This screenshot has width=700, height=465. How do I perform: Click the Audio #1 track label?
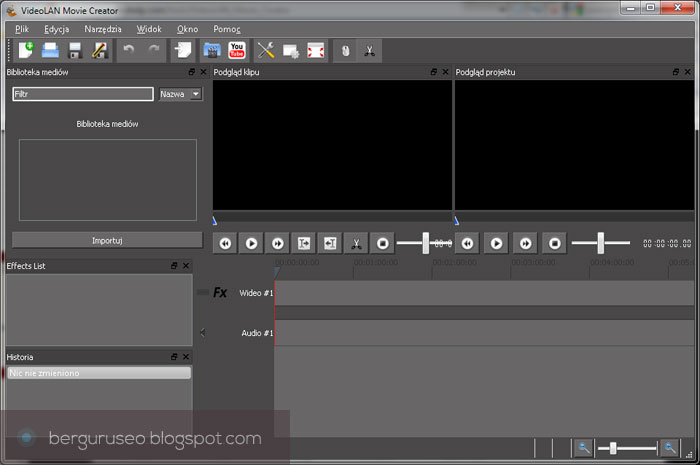257,333
